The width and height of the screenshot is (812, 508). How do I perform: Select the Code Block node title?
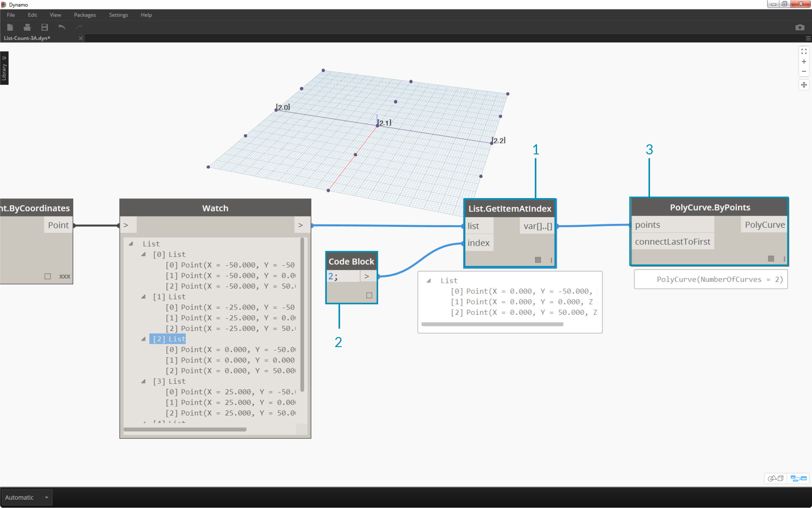tap(351, 262)
